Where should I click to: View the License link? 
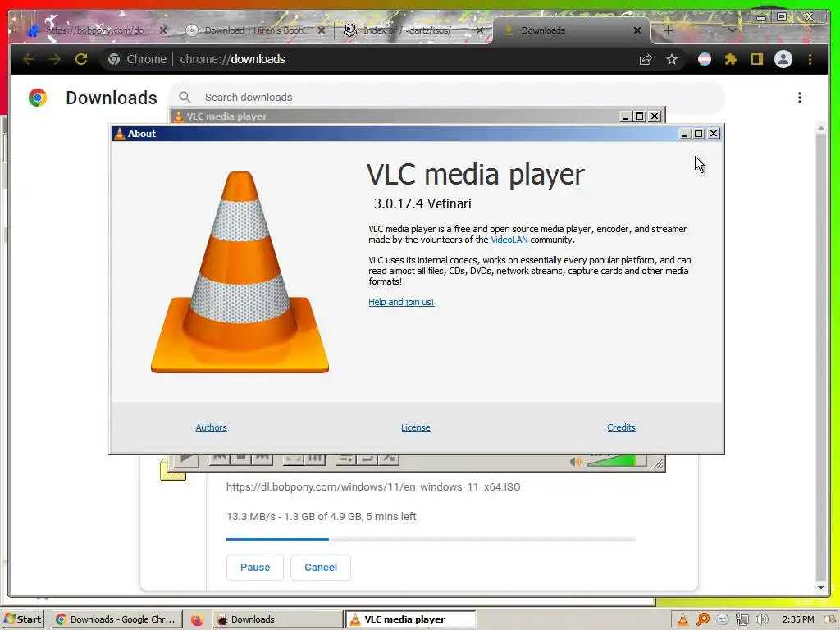point(415,427)
